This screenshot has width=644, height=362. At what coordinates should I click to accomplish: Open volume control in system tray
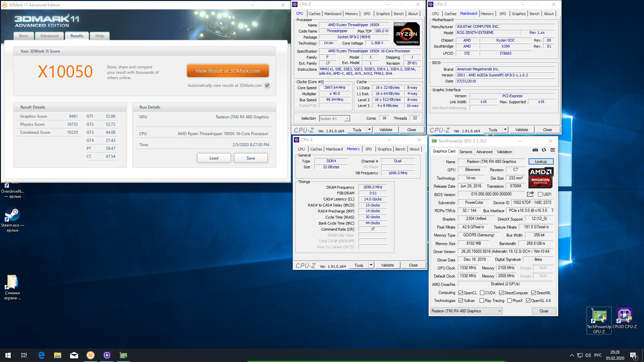(x=588, y=355)
